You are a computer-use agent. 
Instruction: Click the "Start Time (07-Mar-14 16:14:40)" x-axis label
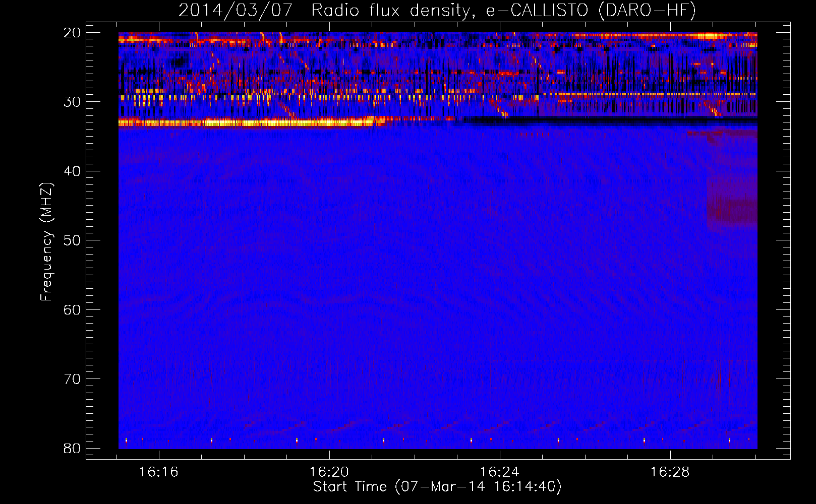point(437,487)
